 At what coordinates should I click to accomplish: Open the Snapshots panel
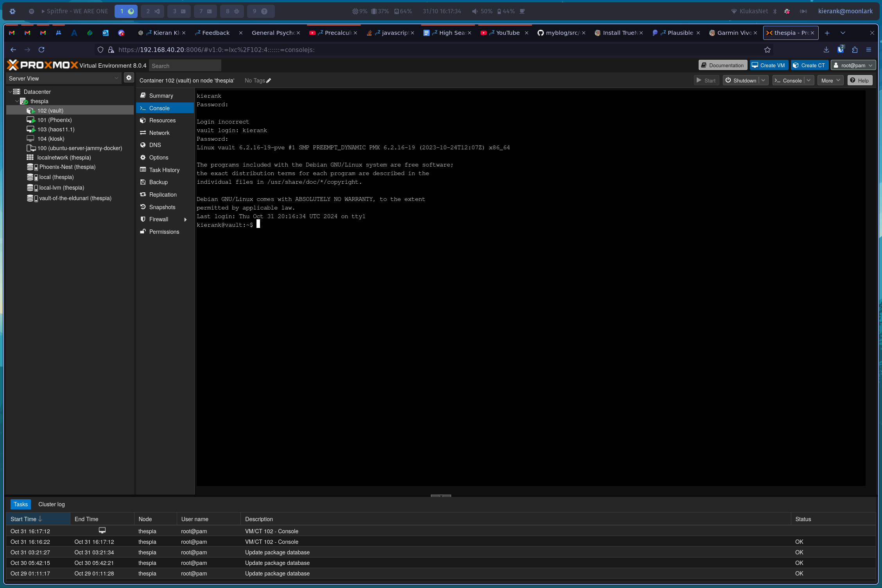161,207
